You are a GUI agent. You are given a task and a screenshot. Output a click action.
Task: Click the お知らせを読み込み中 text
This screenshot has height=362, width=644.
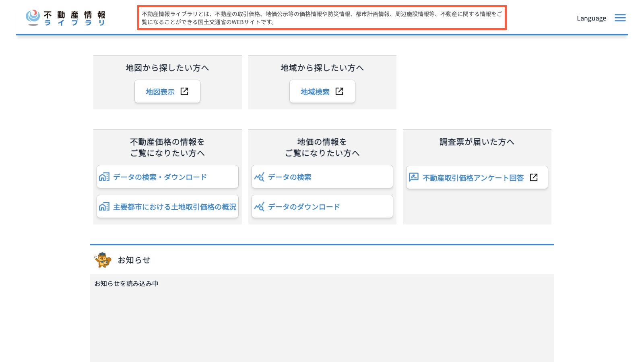[x=126, y=284]
